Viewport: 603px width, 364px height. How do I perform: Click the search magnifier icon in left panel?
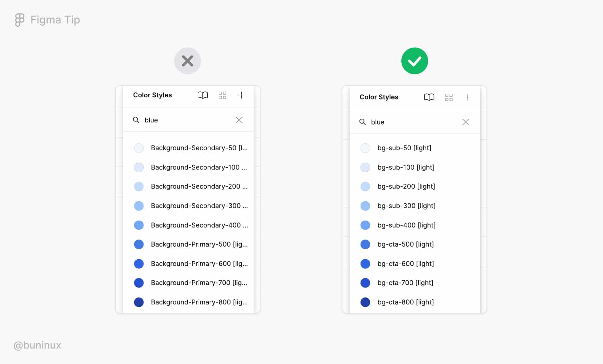coord(136,120)
